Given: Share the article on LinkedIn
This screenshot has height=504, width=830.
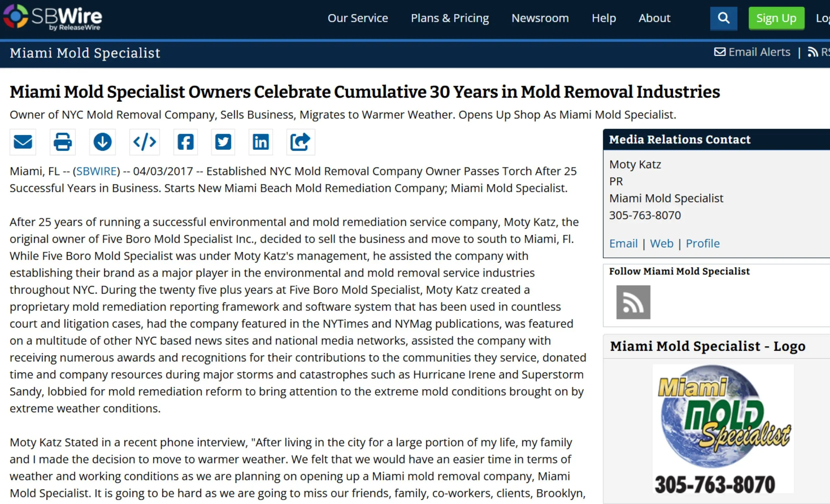Looking at the screenshot, I should point(261,142).
